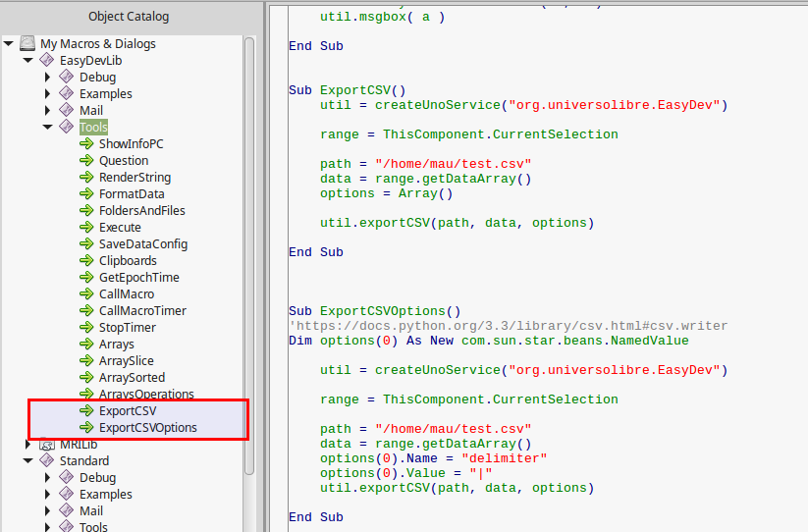Click the EasyDevLib library icon
The image size is (808, 532).
pyautogui.click(x=46, y=61)
